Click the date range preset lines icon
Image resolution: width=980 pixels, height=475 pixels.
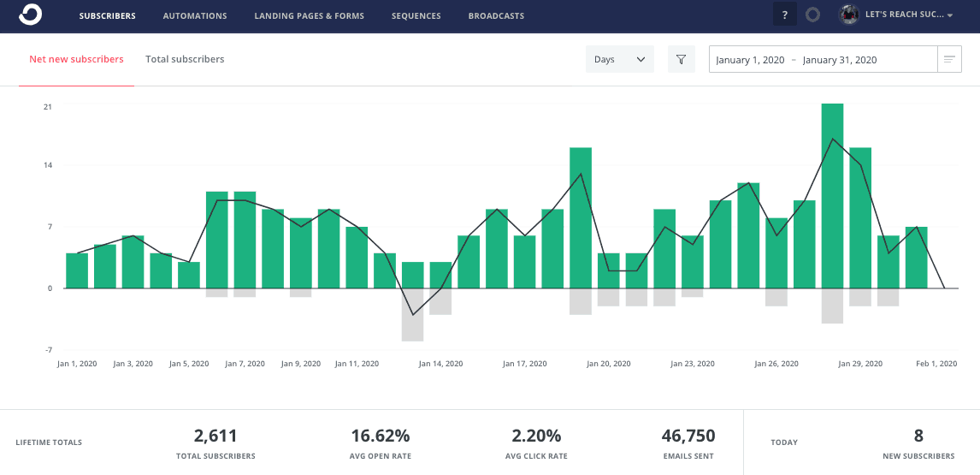pos(949,59)
